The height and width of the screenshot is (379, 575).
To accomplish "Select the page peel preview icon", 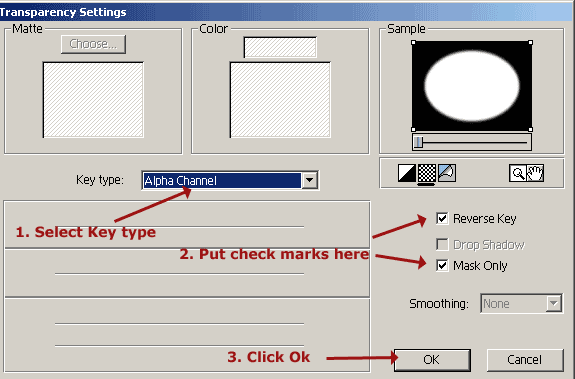I will (447, 173).
